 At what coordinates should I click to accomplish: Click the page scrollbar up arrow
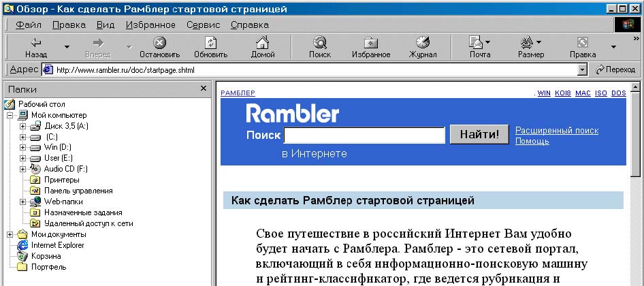pyautogui.click(x=635, y=88)
